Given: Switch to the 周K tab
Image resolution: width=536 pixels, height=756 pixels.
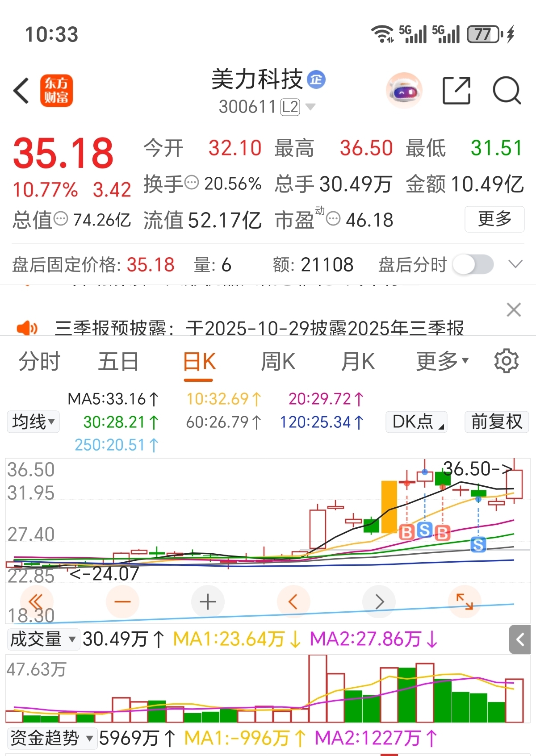Looking at the screenshot, I should (278, 361).
